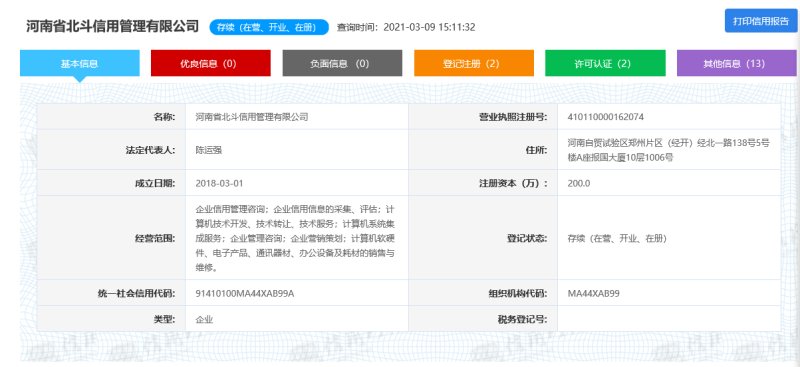Image resolution: width=800 pixels, height=367 pixels.
Task: Select the registration number 410110000162074
Action: coord(605,117)
